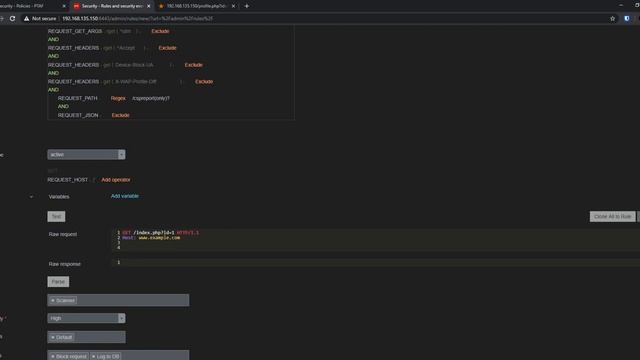Click the REQUEST_GET_ARGS variable name

pos(75,31)
